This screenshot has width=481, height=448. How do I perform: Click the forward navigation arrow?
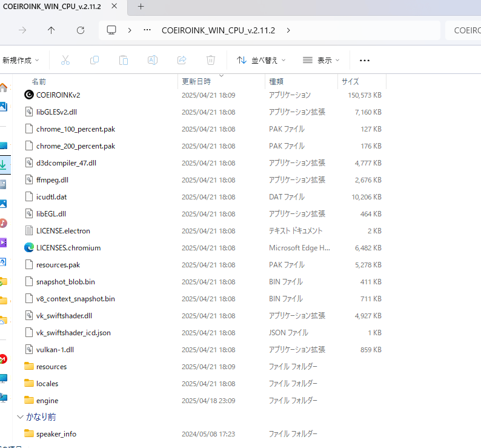click(x=22, y=30)
